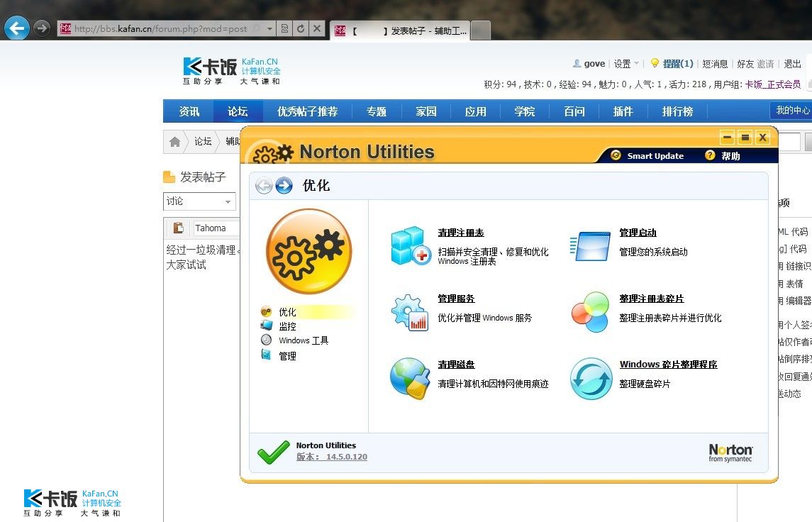Click the 版本: 14.5.0.120 version link
This screenshot has height=522, width=812.
click(x=331, y=457)
